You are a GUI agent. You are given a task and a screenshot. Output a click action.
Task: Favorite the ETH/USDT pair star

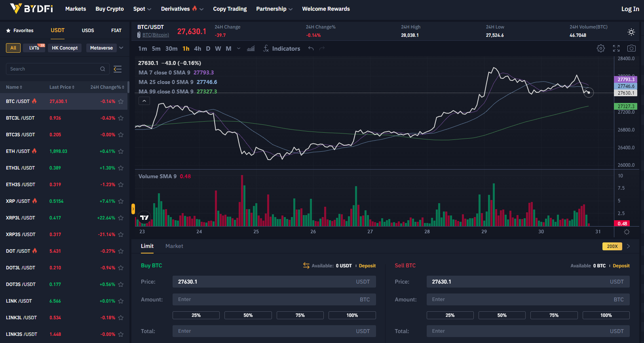121,151
